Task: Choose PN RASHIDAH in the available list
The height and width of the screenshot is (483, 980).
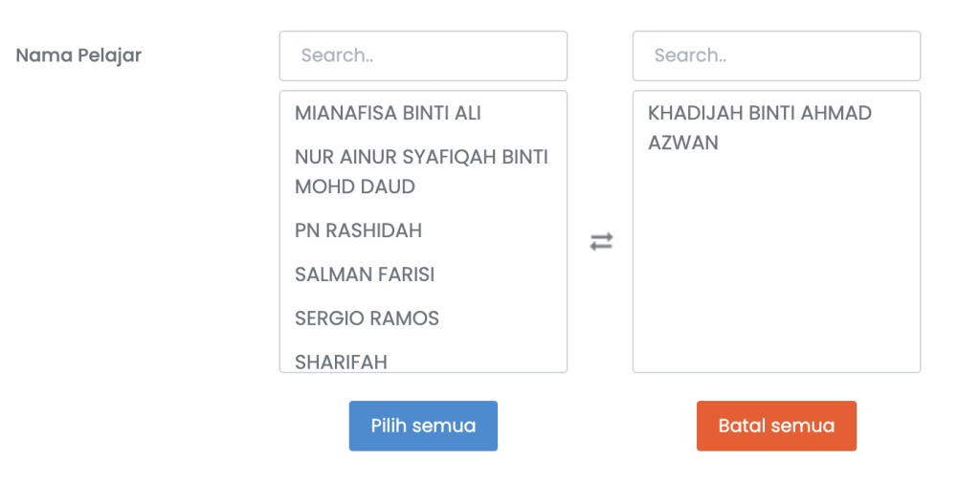Action: pyautogui.click(x=358, y=231)
